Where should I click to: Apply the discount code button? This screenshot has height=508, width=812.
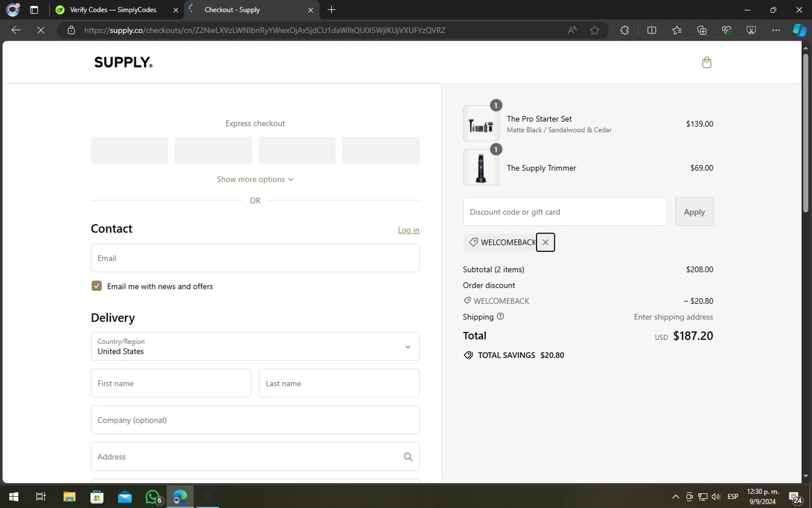pyautogui.click(x=694, y=212)
